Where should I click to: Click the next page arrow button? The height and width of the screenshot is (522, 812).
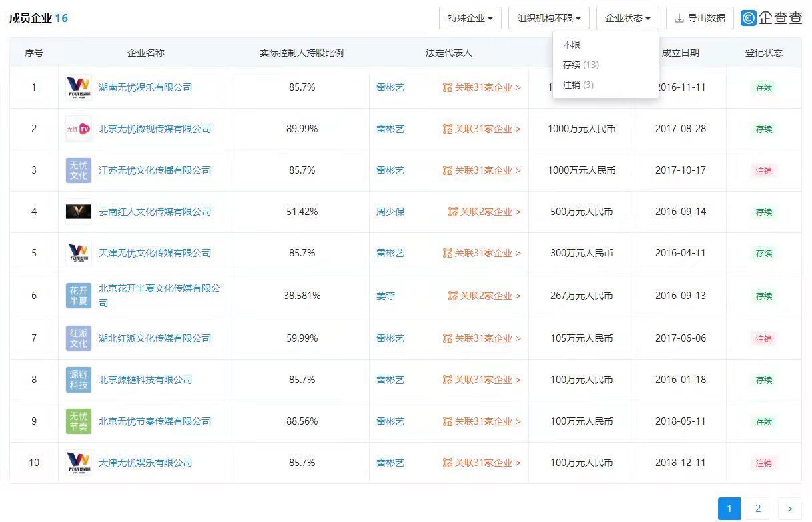coord(790,509)
